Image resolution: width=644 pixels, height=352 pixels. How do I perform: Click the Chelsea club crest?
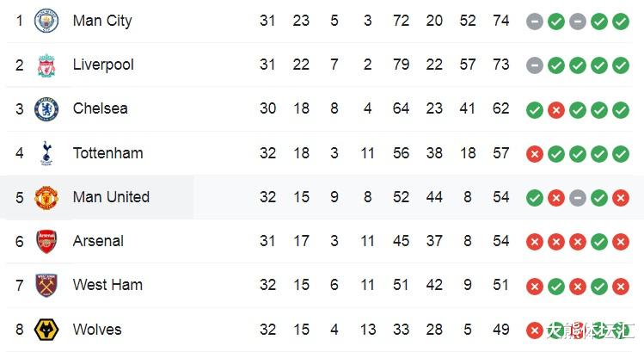46,109
